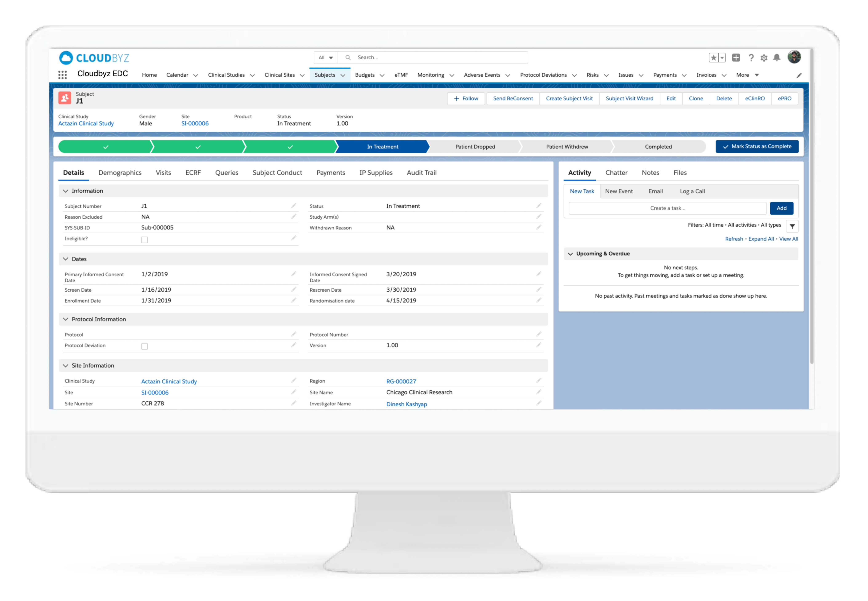Open the setup gear icon

coord(764,58)
